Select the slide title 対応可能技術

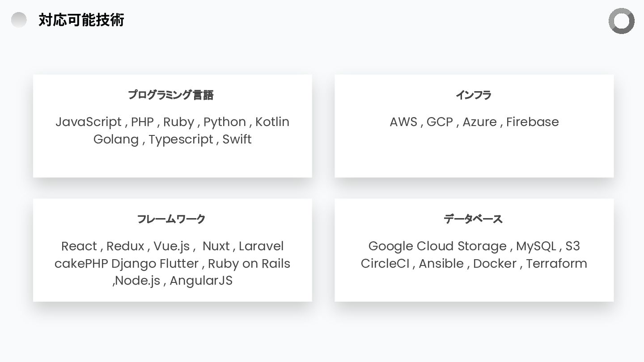click(x=81, y=20)
